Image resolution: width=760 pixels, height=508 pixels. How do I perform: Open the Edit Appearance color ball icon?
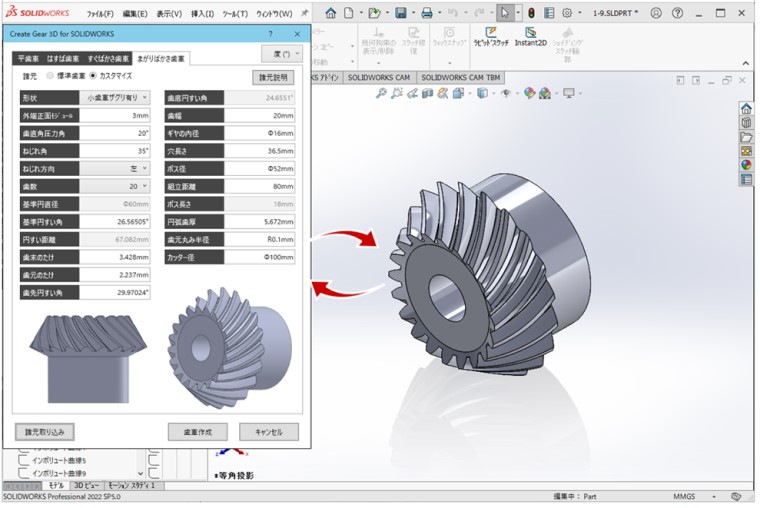click(529, 93)
